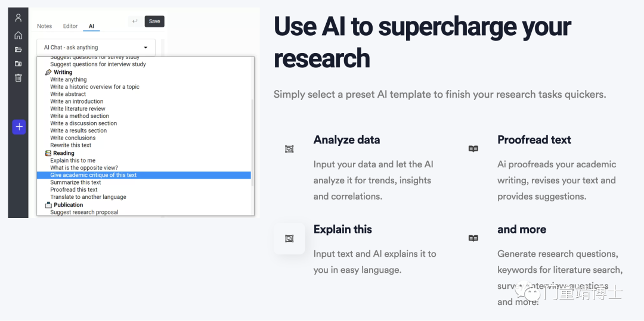This screenshot has height=321, width=644.
Task: Click the Save button
Action: 154,21
